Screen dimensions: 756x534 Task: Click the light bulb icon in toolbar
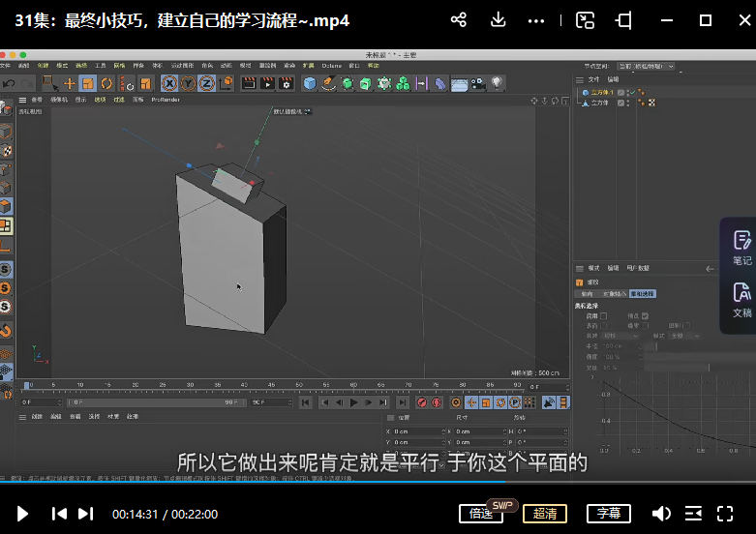(x=498, y=84)
